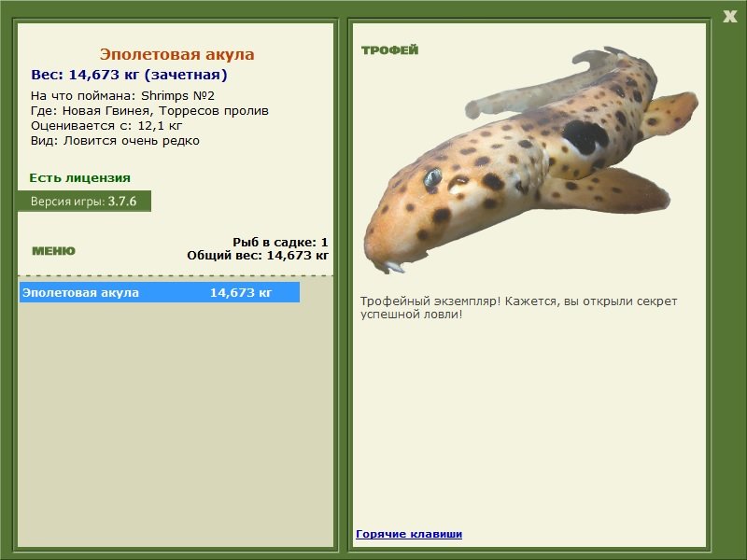Click the Общий вес: 14,673 кг total
The image size is (747, 560).
tap(258, 256)
